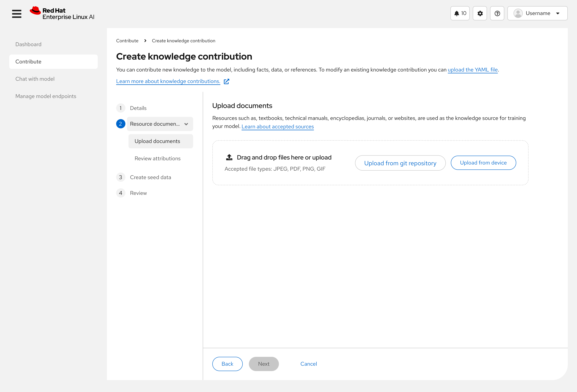Click the external link icon after Learn more

(x=226, y=81)
